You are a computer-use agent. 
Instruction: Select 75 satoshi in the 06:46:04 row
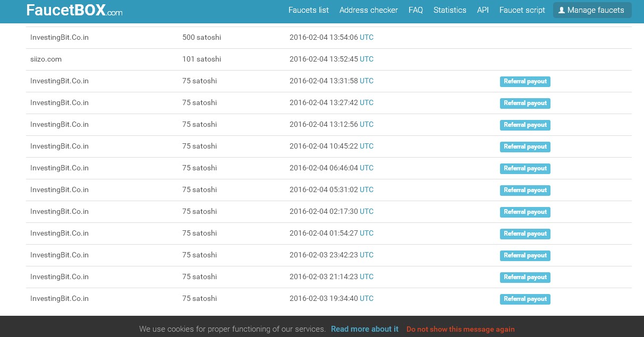[x=199, y=168]
